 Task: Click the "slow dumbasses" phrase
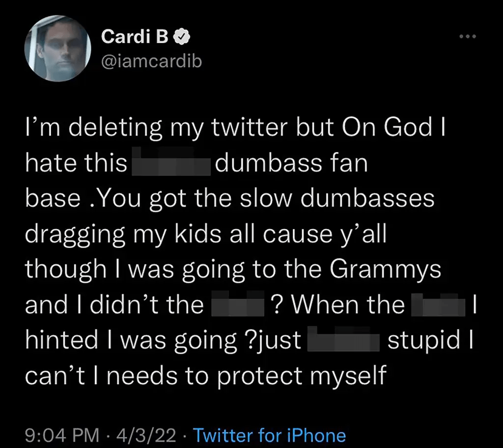[337, 198]
